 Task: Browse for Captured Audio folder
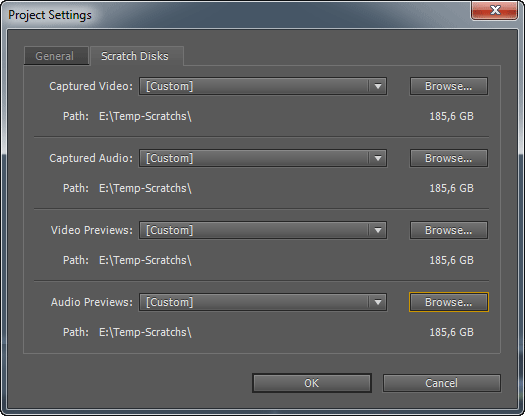449,158
